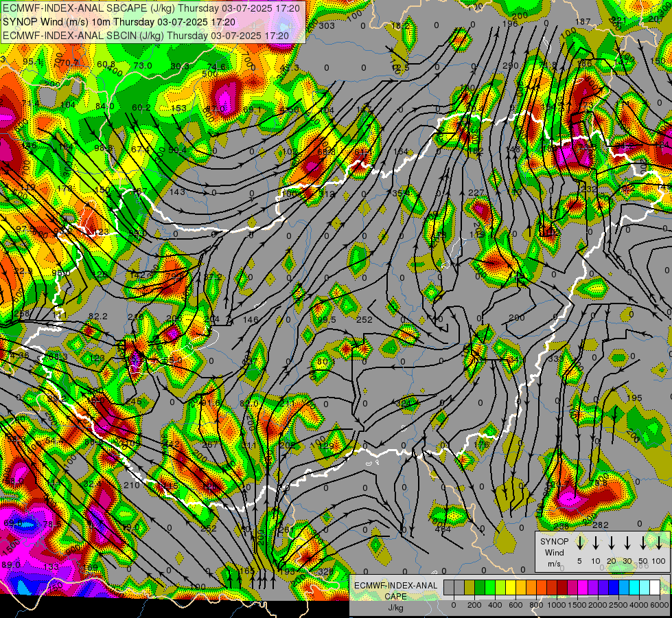Click the '328' value on the map
Viewport: 672px width, 618px height.
click(x=326, y=571)
